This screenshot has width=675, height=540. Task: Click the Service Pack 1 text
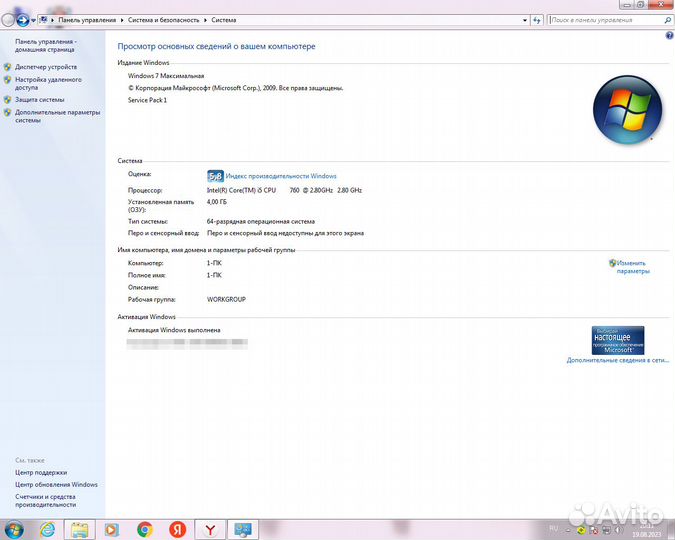[x=147, y=100]
